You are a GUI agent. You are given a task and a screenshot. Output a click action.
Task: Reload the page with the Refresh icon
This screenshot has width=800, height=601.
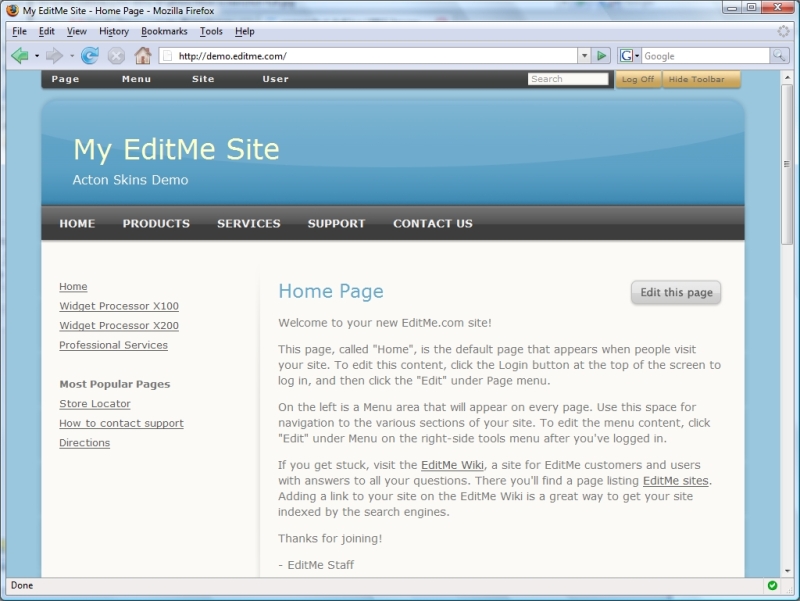click(90, 56)
